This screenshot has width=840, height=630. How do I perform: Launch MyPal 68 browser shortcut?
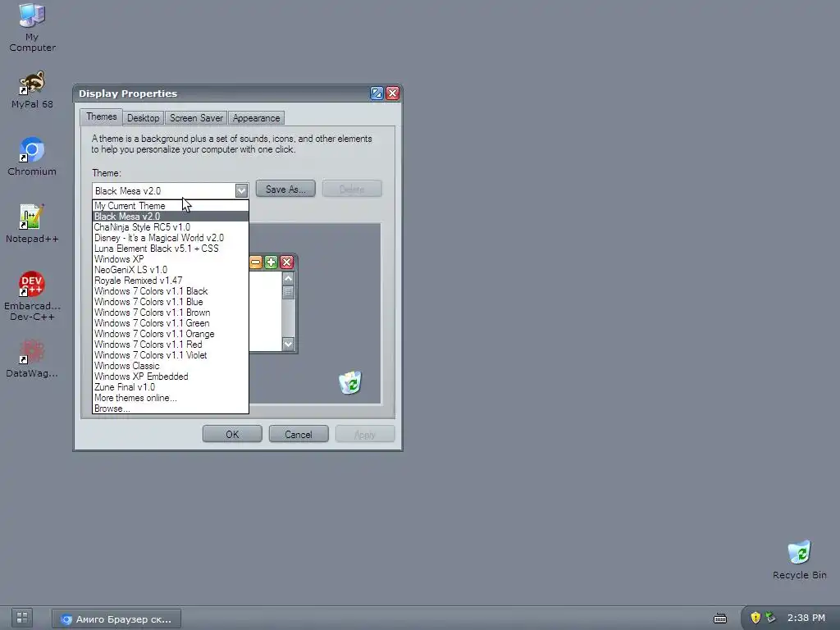pos(32,89)
